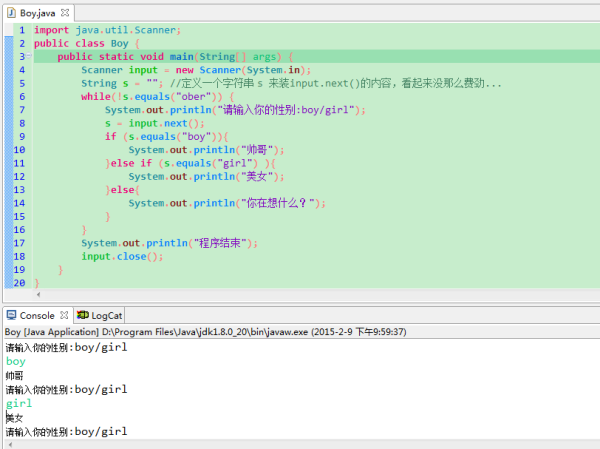Click the green 'boy' input in console
This screenshot has width=600, height=449.
[15, 361]
